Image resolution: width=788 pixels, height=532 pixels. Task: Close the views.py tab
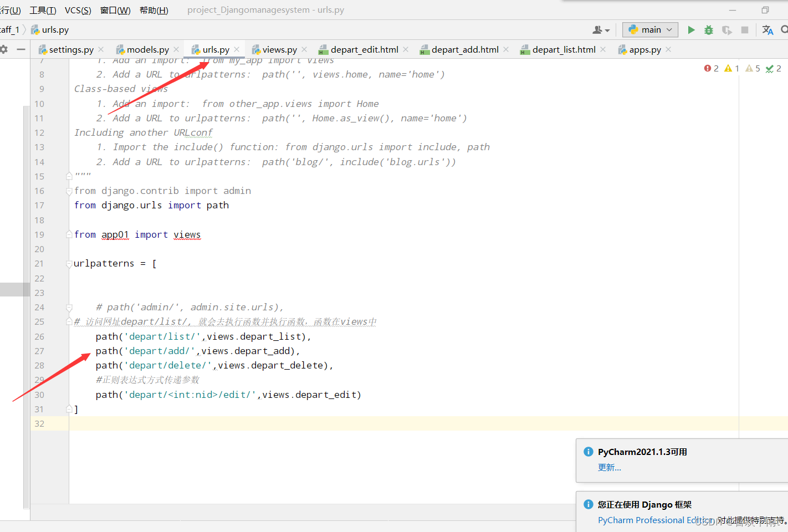(304, 50)
